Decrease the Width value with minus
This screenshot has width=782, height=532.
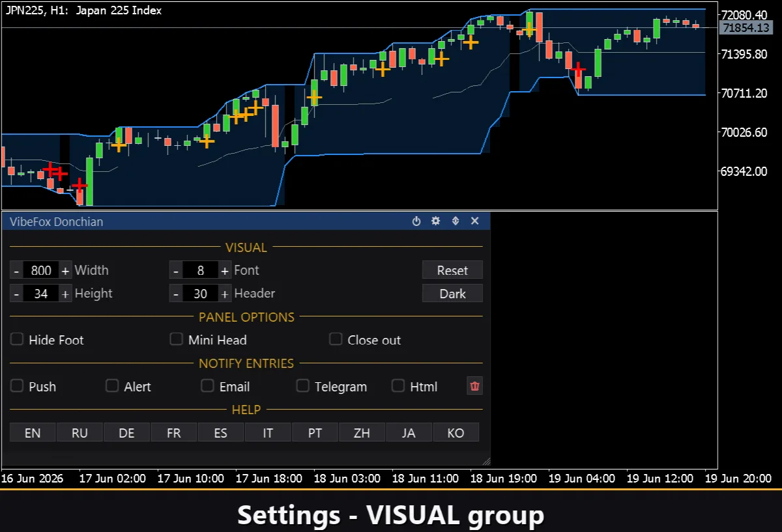tap(16, 270)
